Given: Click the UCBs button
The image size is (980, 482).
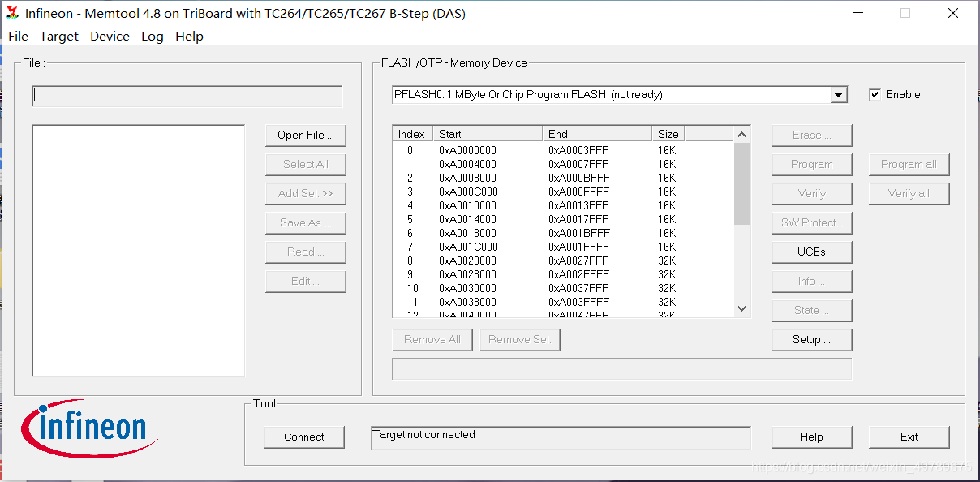Looking at the screenshot, I should click(x=811, y=252).
